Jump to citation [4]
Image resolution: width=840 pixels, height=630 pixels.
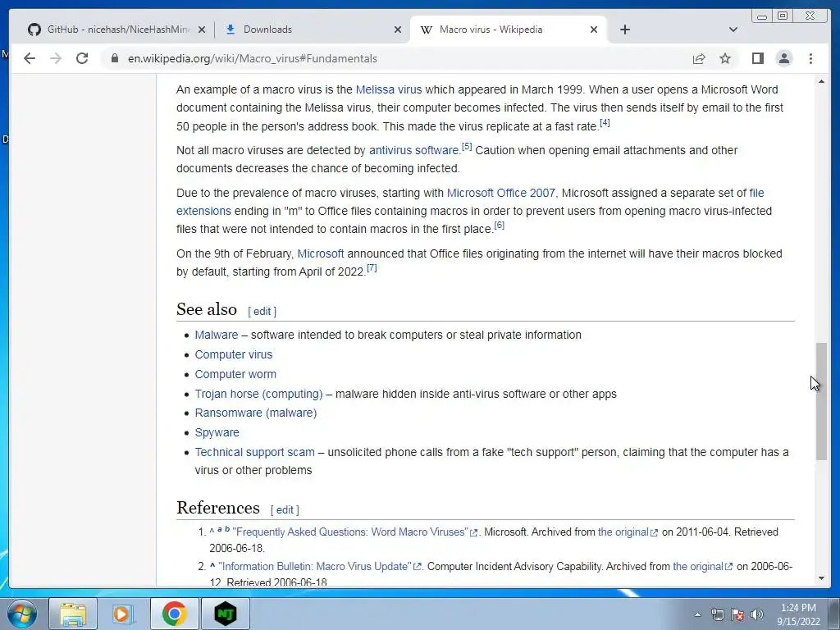(x=605, y=123)
